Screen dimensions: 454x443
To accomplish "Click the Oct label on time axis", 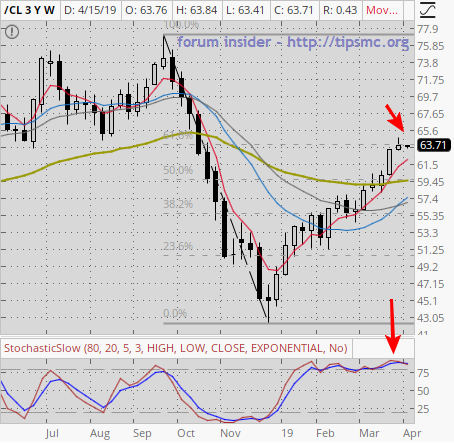I will click(x=186, y=433).
